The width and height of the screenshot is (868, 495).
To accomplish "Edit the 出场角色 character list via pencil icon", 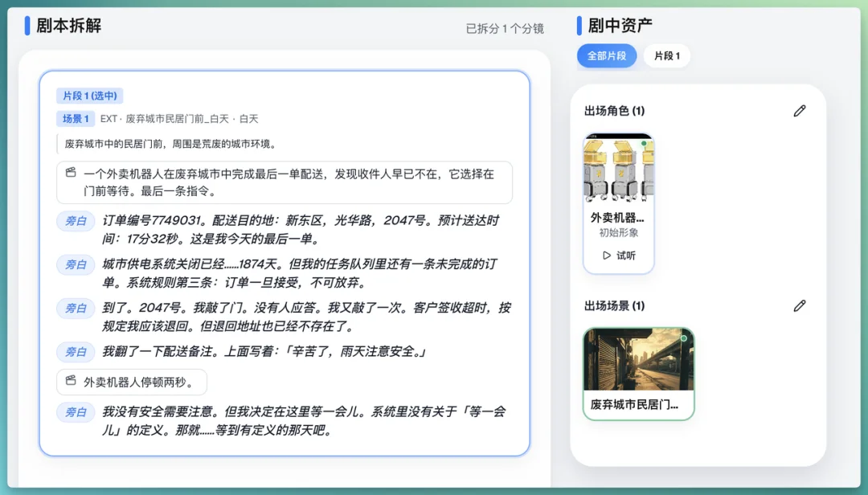I will tap(800, 110).
